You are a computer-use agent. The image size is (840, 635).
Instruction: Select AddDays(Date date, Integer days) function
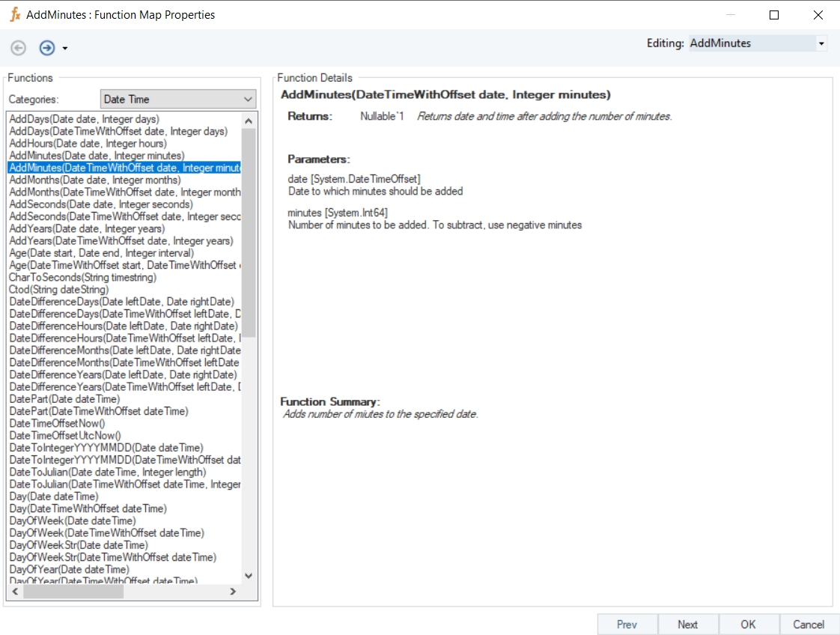pyautogui.click(x=84, y=119)
